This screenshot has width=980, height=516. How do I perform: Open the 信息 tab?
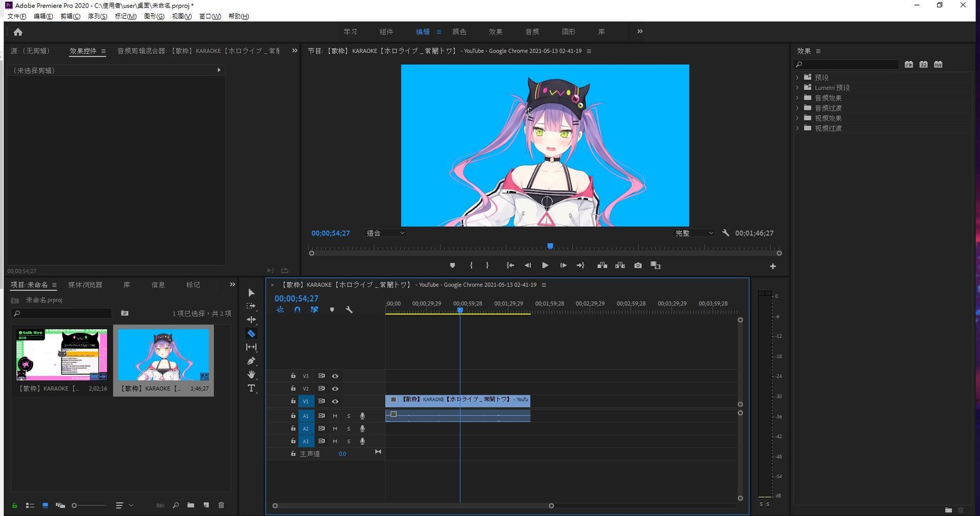[158, 285]
